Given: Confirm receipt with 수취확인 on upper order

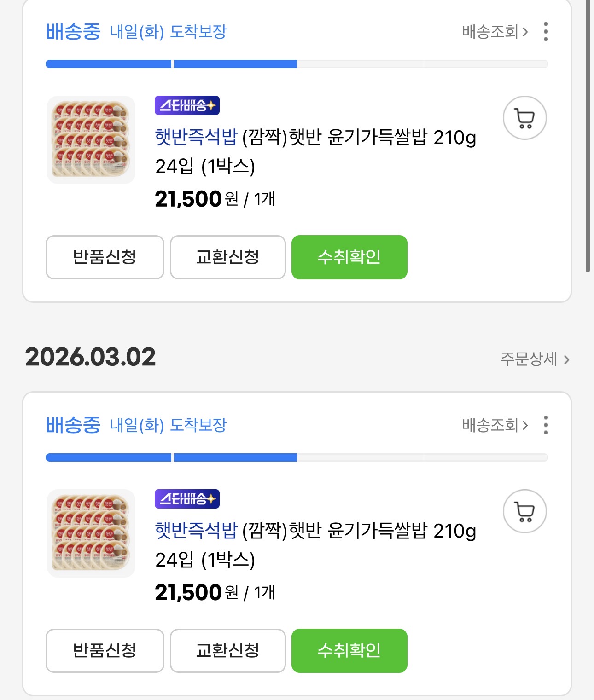Looking at the screenshot, I should click(349, 257).
